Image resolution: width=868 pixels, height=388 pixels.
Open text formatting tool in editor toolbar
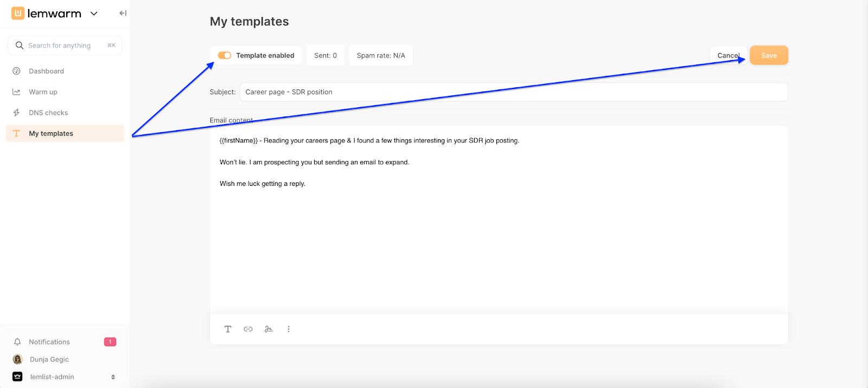228,329
